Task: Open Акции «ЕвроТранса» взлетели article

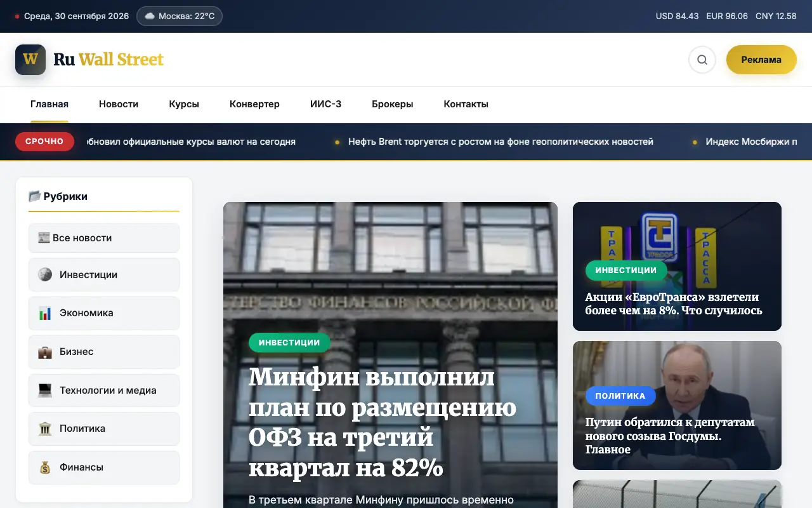Action: [x=674, y=304]
